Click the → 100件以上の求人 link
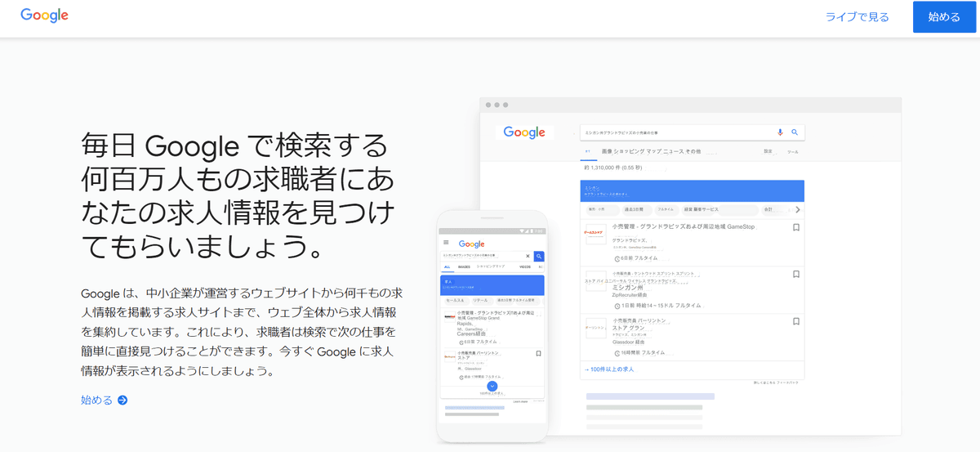 coord(609,369)
